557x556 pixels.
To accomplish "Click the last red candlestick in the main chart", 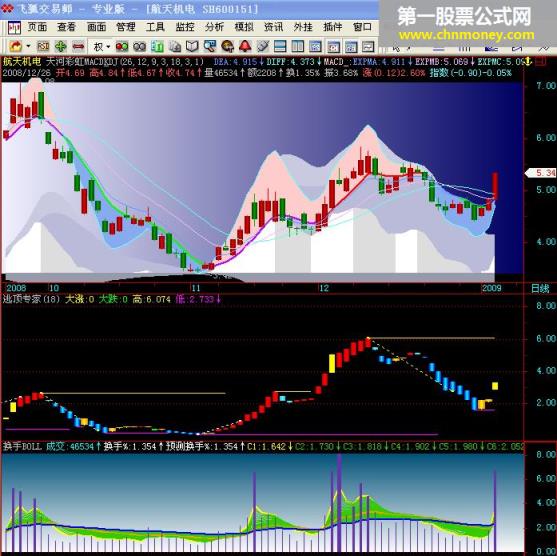I will tap(495, 186).
